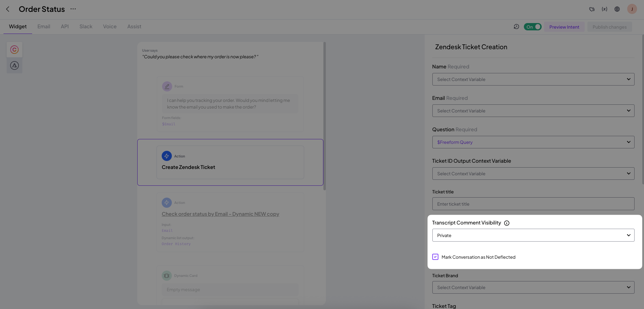Click the workflow canvas scrollbar
The width and height of the screenshot is (644, 309).
pos(324,116)
